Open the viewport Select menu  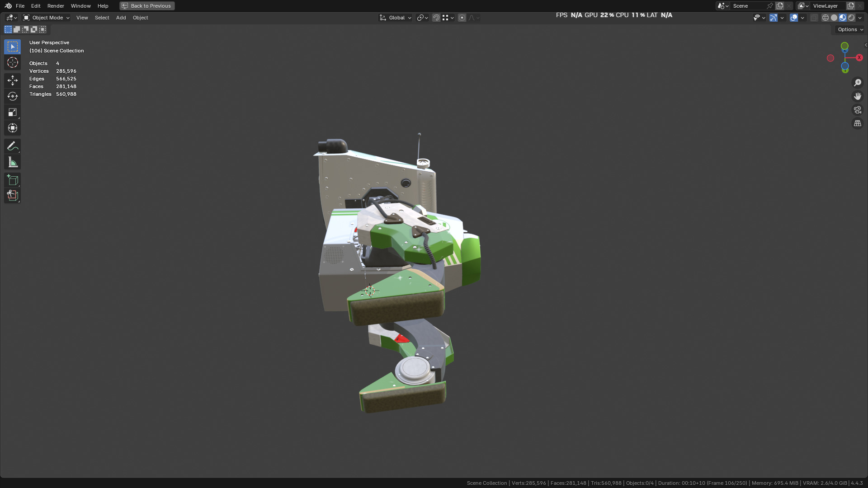102,18
